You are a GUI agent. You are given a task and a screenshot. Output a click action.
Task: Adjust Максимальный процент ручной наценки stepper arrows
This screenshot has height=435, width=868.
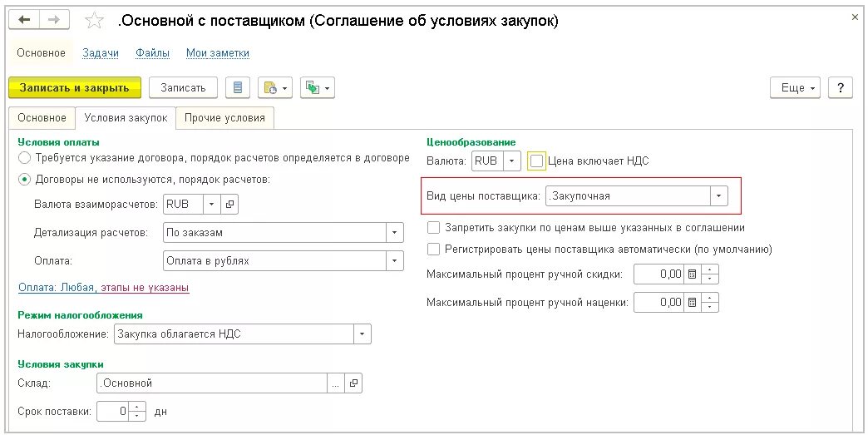pyautogui.click(x=710, y=303)
